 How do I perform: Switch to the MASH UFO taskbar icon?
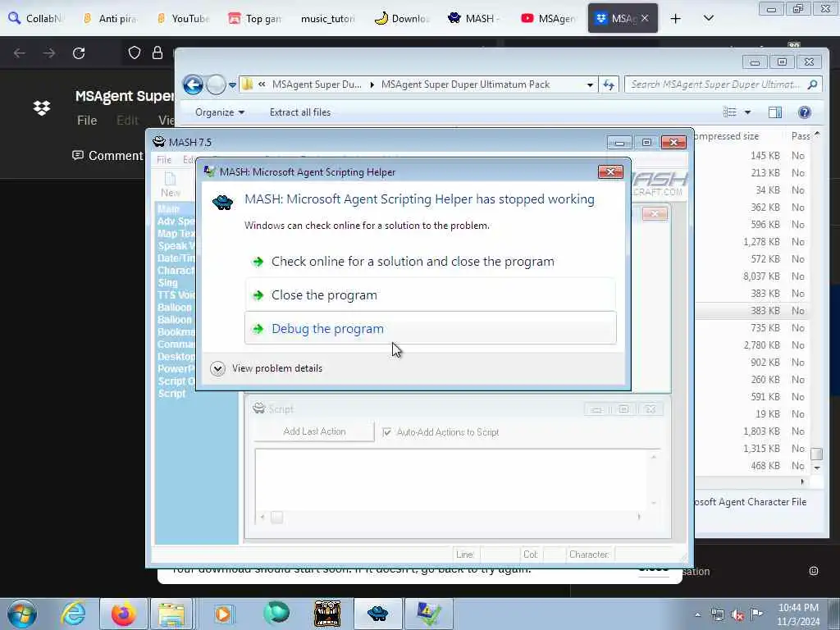tap(377, 614)
